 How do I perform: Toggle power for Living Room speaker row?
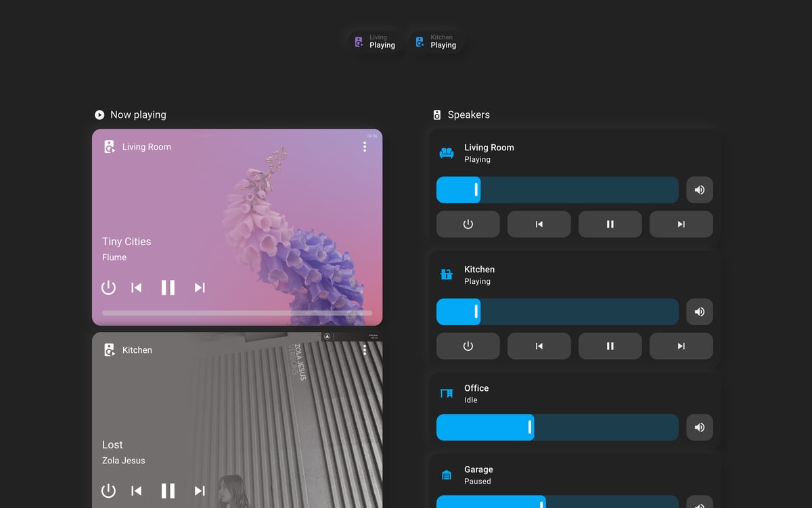tap(468, 224)
